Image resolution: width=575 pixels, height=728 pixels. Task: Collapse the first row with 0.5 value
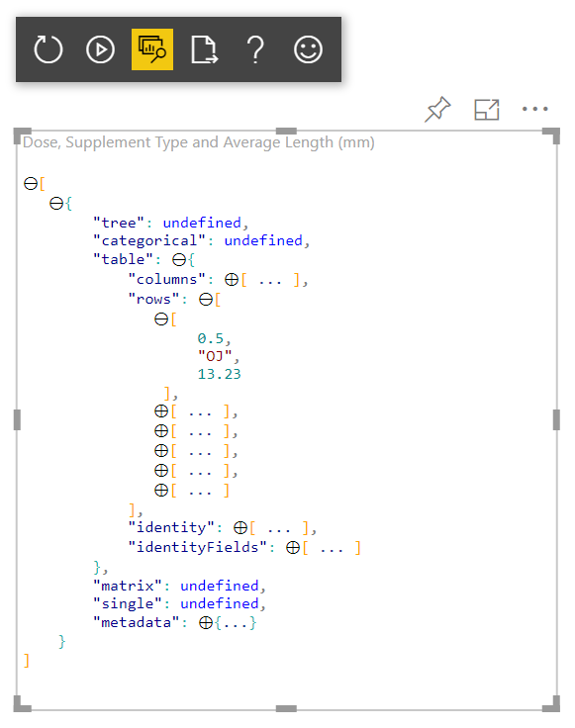click(x=161, y=319)
